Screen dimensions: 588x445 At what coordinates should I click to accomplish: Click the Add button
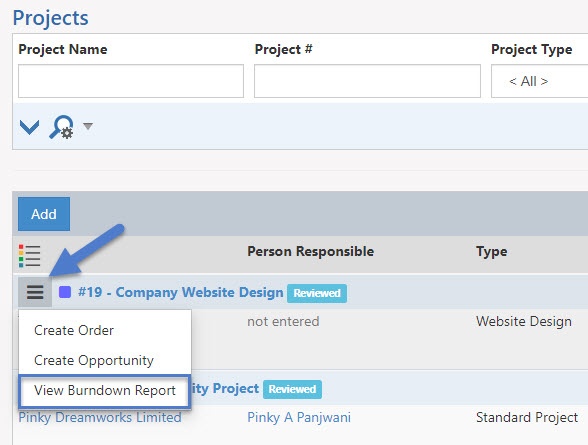coord(44,214)
